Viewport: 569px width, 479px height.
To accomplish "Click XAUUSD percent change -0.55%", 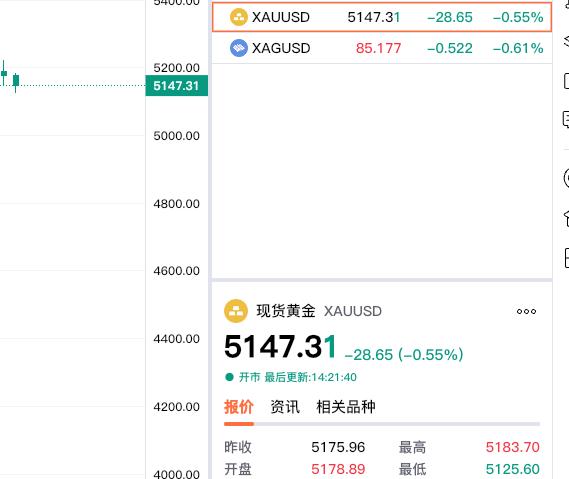I will [518, 17].
